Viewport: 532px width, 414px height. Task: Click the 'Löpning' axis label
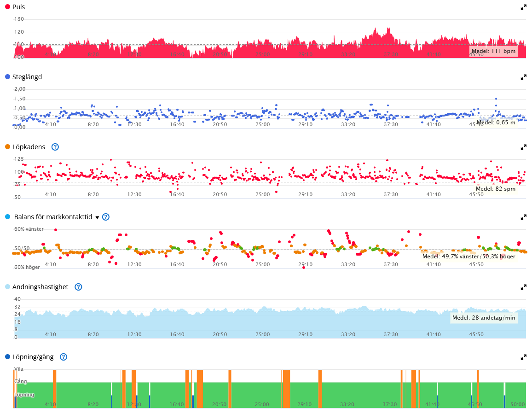[24, 395]
